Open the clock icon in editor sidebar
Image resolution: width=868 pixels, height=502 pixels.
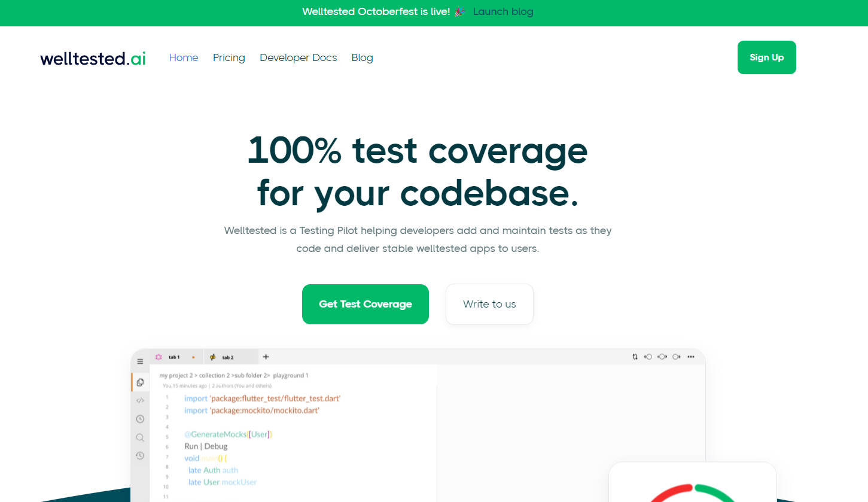(x=140, y=419)
